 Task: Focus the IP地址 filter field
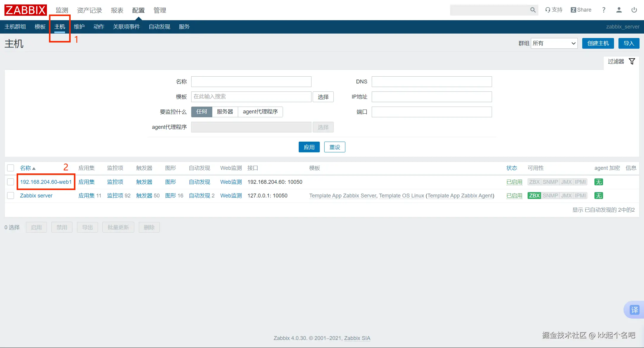coord(431,97)
